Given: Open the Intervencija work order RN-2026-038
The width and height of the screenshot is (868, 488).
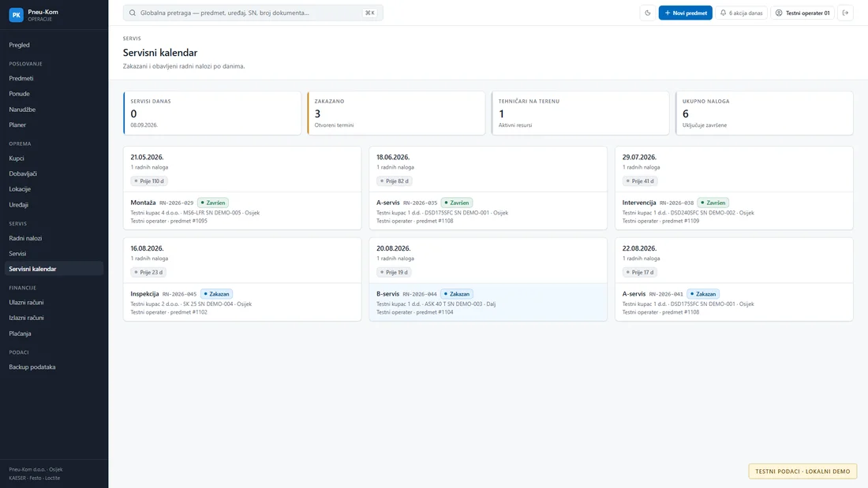Looking at the screenshot, I should 734,210.
